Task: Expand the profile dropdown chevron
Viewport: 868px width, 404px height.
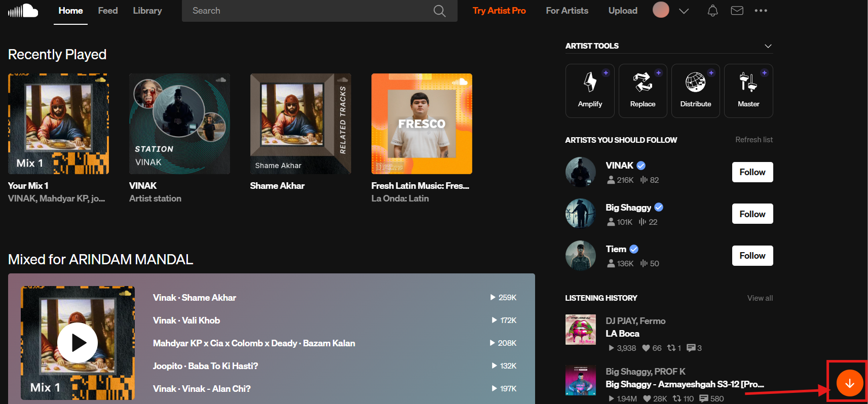Action: pos(684,11)
